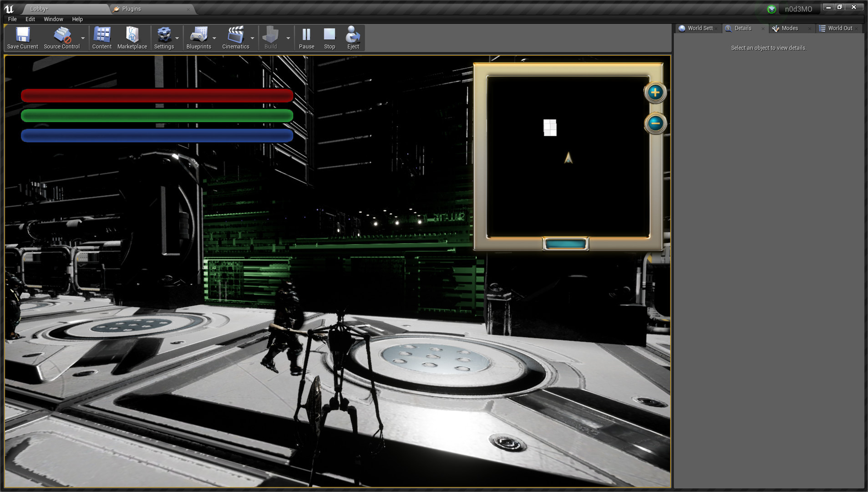This screenshot has height=492, width=868.
Task: Open the Help menu
Action: pyautogui.click(x=77, y=19)
